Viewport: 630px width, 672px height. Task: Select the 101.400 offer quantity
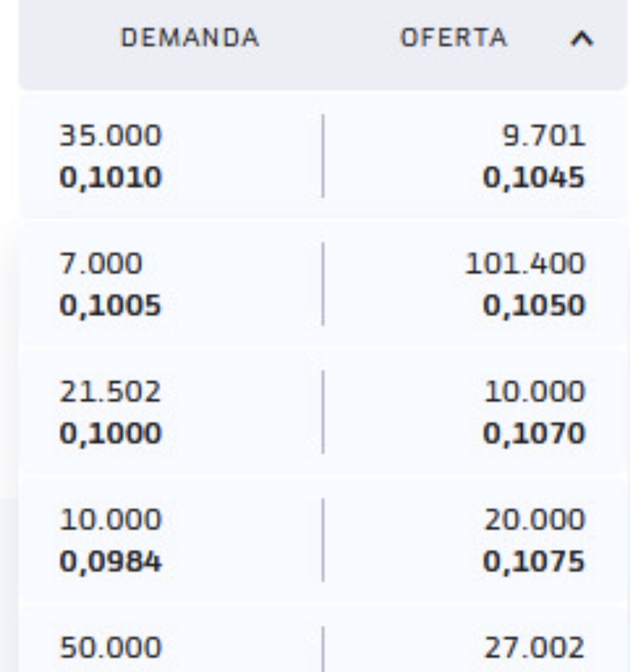tap(525, 264)
